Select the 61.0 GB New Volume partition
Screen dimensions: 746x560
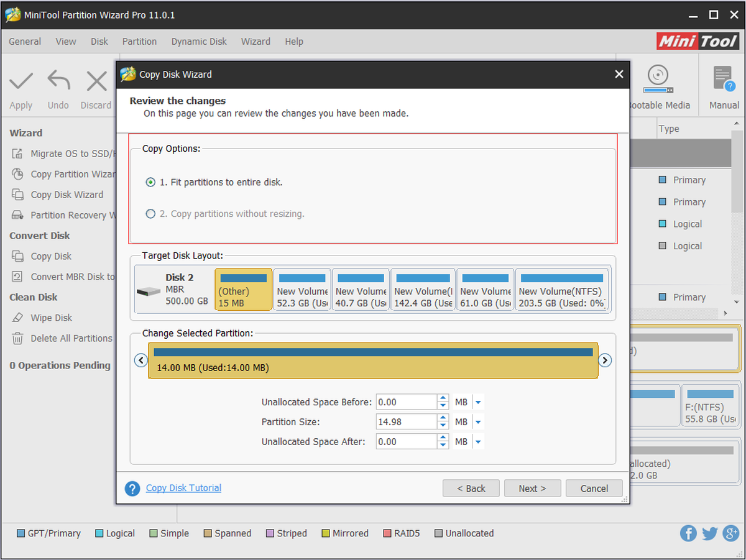click(486, 290)
